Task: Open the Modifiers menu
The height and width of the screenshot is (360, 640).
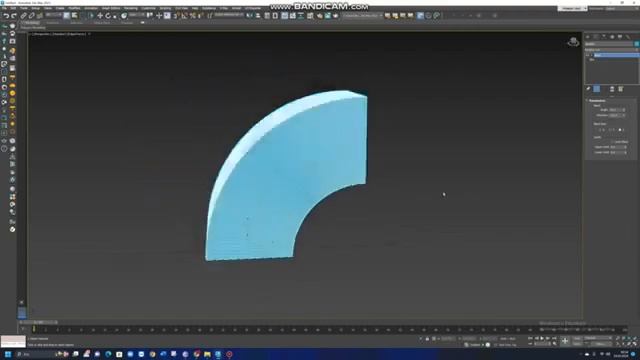Action: point(74,8)
